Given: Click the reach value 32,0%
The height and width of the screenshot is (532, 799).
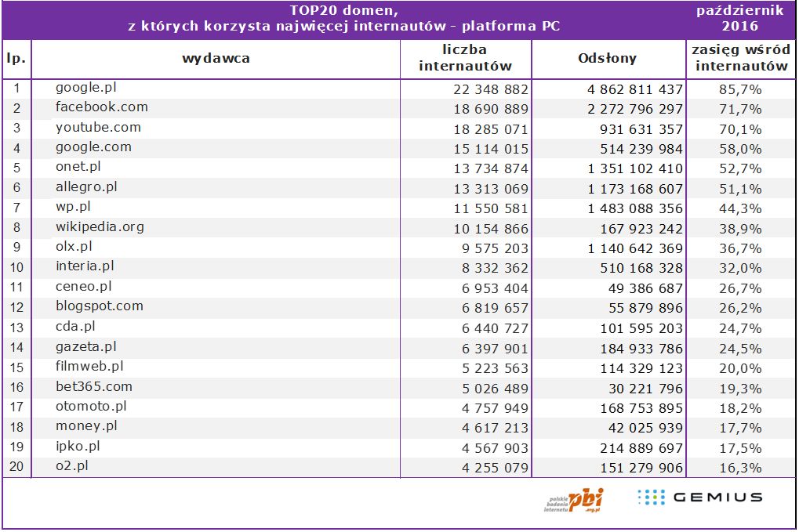Looking at the screenshot, I should [740, 268].
